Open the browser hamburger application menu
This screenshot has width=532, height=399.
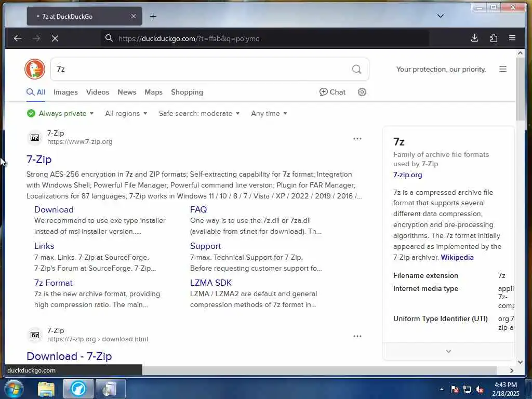click(x=512, y=38)
